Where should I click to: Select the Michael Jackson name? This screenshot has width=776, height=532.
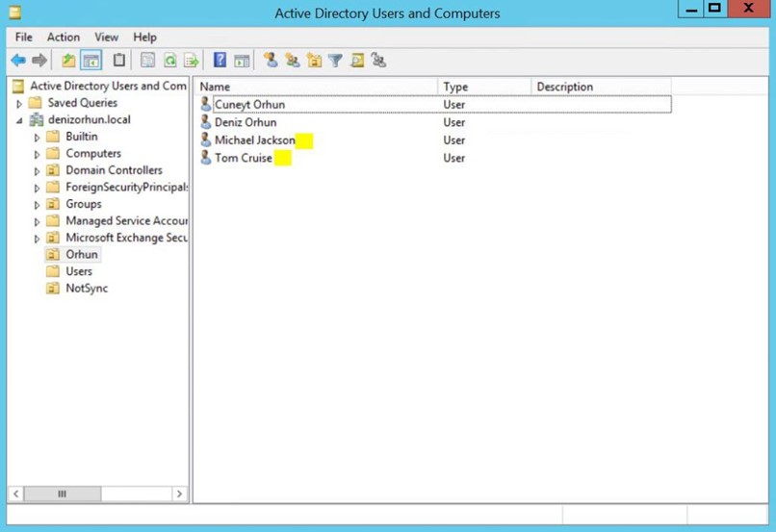click(254, 139)
